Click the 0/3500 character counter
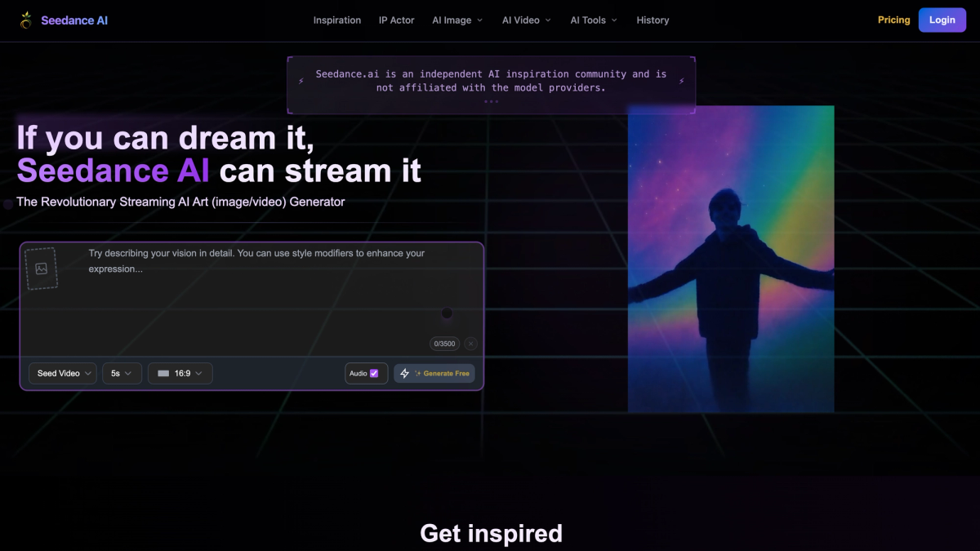The image size is (980, 551). 444,344
